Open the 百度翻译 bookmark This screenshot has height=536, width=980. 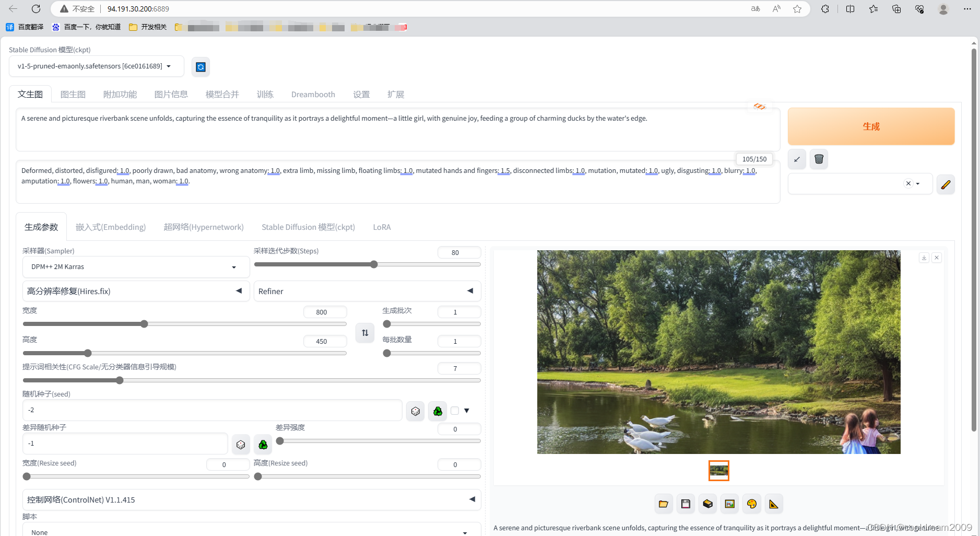click(x=25, y=27)
